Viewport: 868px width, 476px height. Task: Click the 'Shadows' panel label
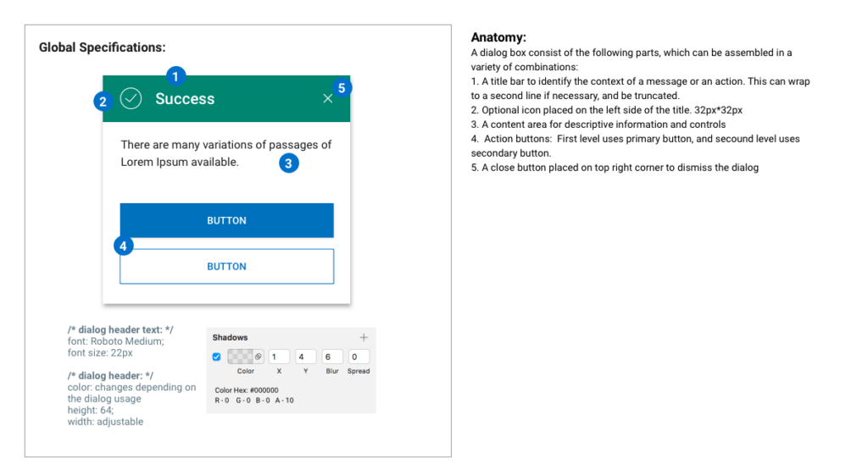click(x=231, y=337)
